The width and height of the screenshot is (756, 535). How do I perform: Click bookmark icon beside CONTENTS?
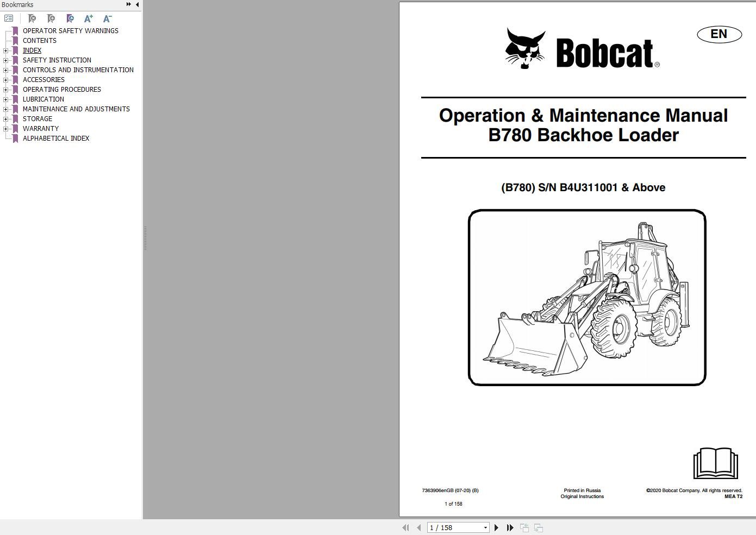[15, 41]
